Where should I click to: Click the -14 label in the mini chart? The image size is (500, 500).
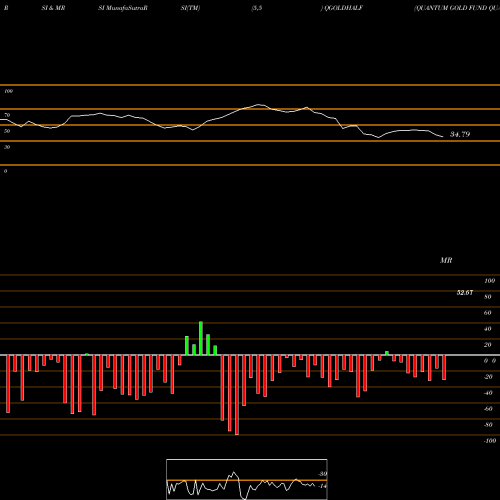point(322,486)
